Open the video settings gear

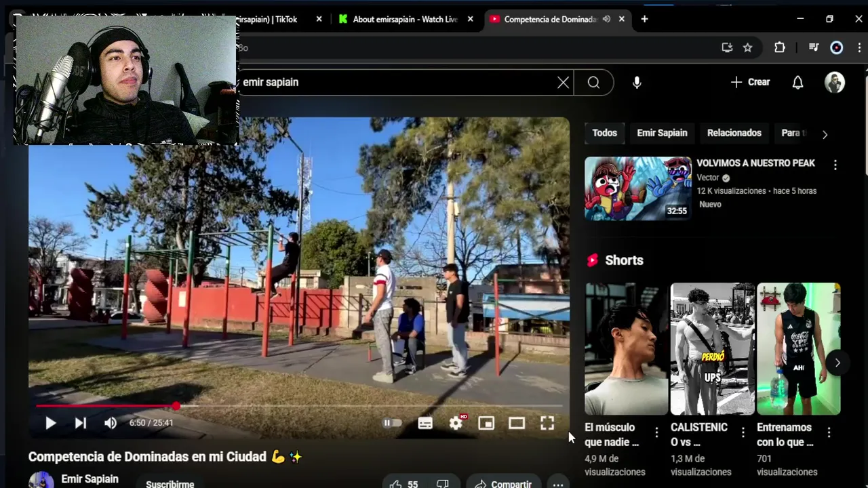456,423
